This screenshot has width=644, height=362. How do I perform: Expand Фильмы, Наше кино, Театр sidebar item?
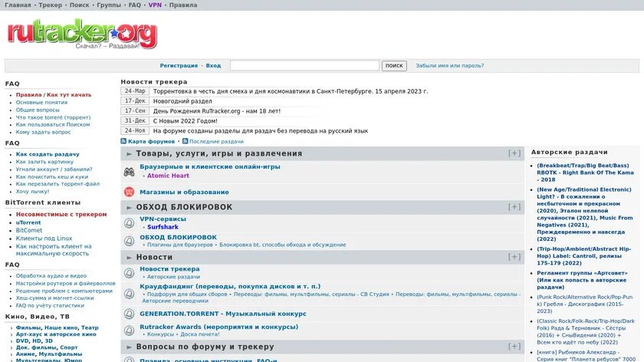pyautogui.click(x=11, y=328)
